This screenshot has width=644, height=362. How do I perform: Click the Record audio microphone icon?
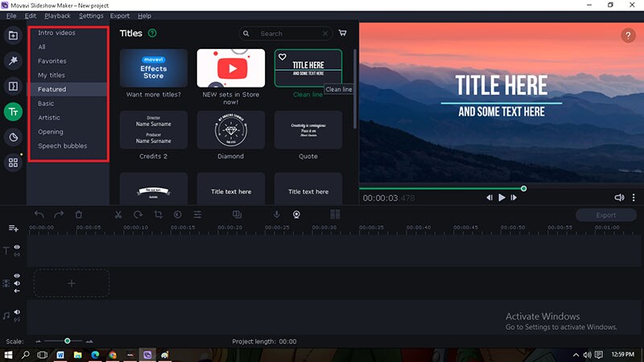coord(276,214)
